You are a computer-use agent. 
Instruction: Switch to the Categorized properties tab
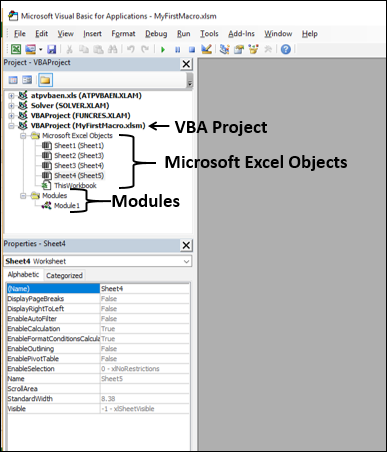tap(64, 276)
